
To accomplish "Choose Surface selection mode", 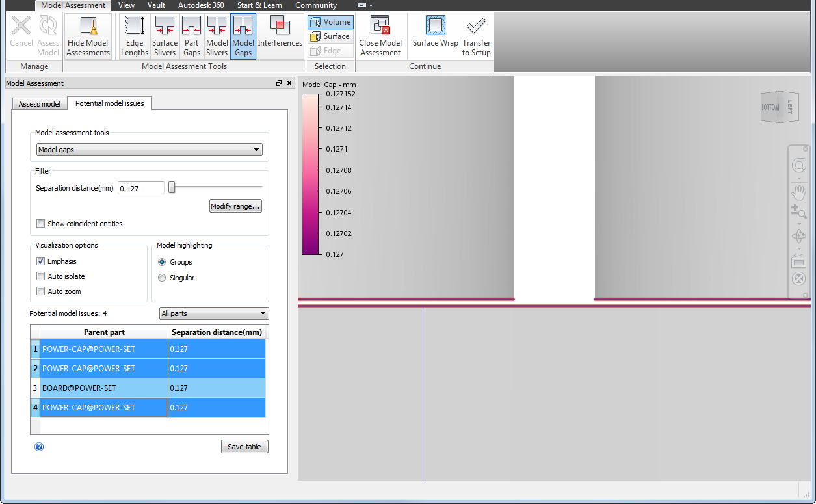I will pos(331,36).
